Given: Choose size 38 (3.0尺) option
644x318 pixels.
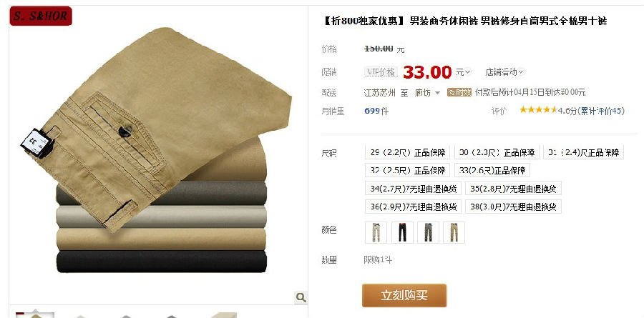Looking at the screenshot, I should [x=513, y=207].
